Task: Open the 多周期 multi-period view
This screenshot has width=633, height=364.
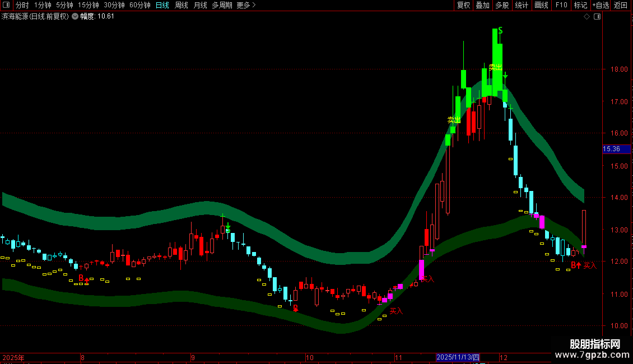Action: [222, 5]
